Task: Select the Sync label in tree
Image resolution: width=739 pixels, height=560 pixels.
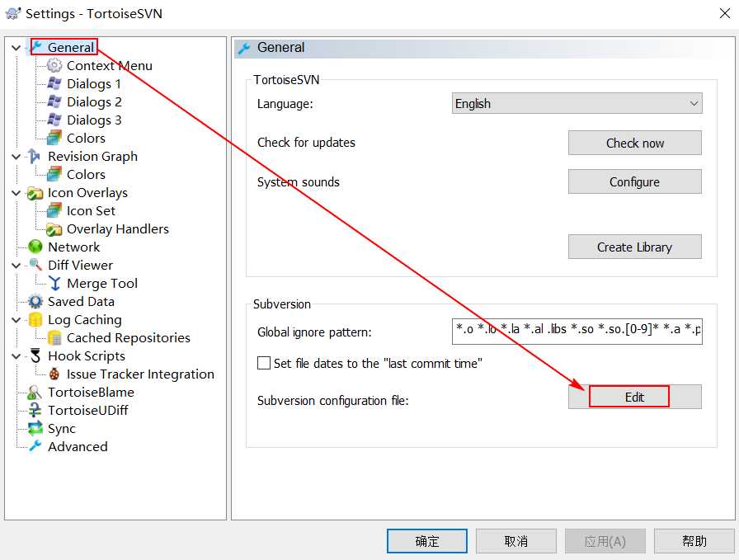Action: (x=62, y=429)
